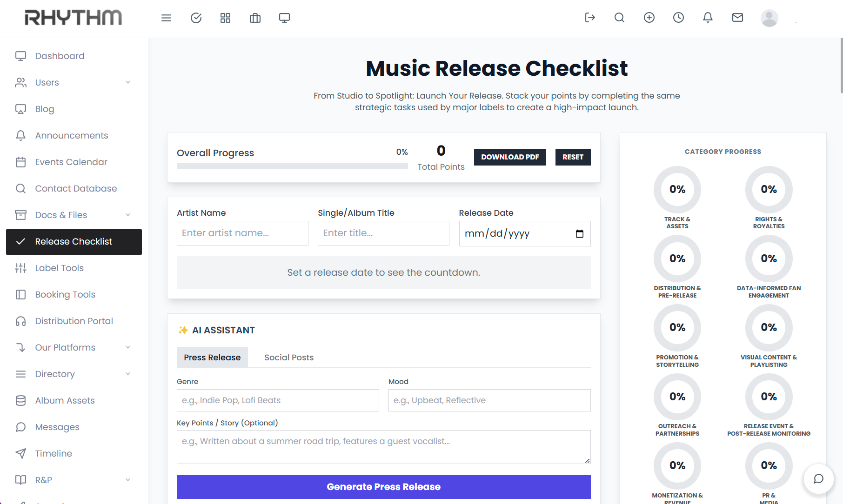Click the Overall Progress bar

pos(292,166)
